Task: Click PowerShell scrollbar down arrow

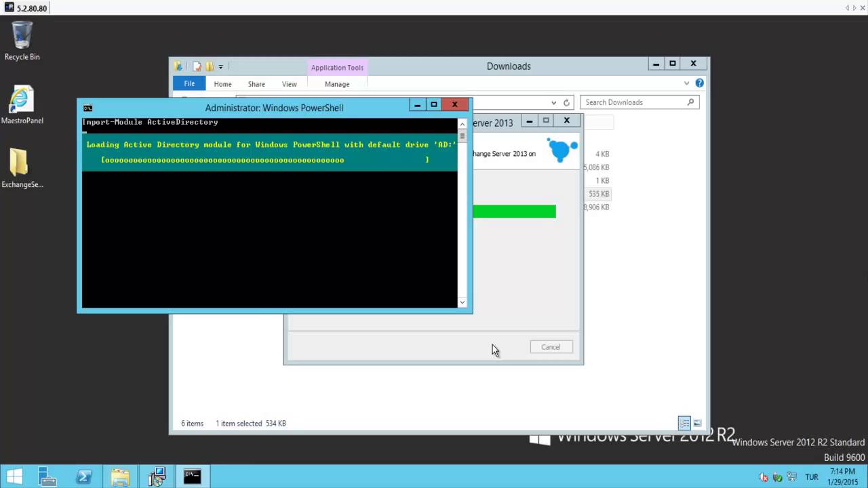Action: (462, 302)
